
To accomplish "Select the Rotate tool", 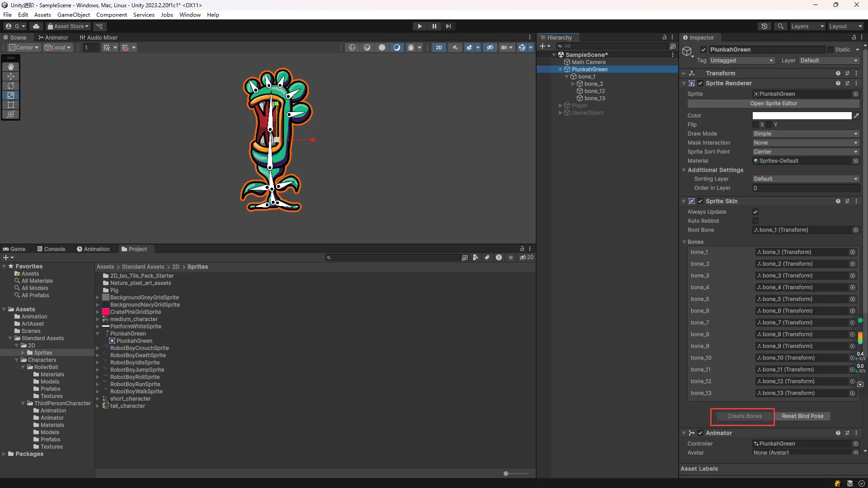I will (x=11, y=86).
